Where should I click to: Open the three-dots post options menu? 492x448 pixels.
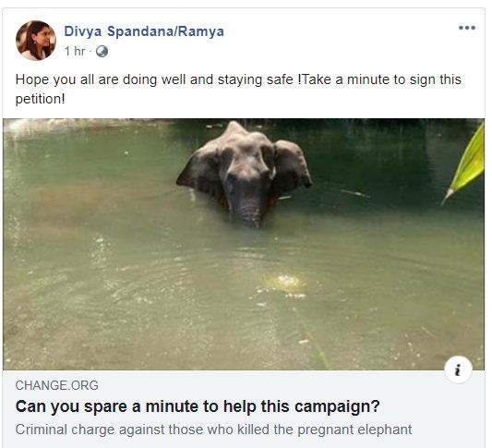(x=466, y=28)
